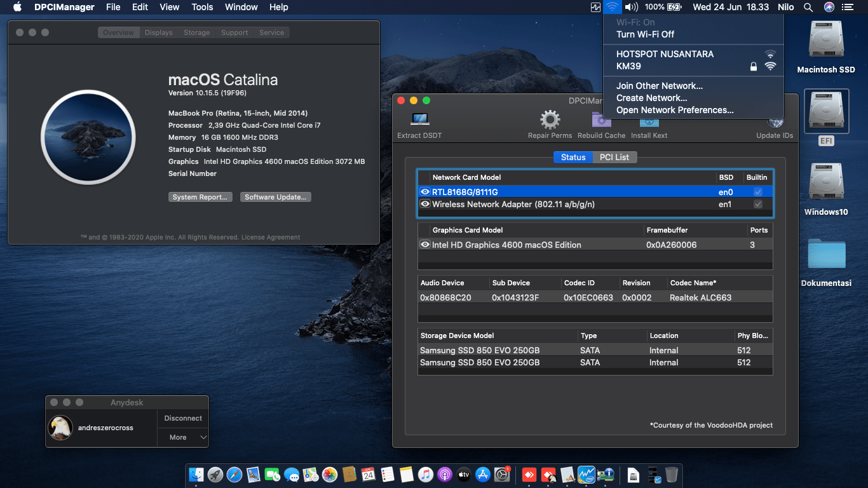This screenshot has width=868, height=488.
Task: Launch the App Store from the Dock
Action: click(482, 474)
